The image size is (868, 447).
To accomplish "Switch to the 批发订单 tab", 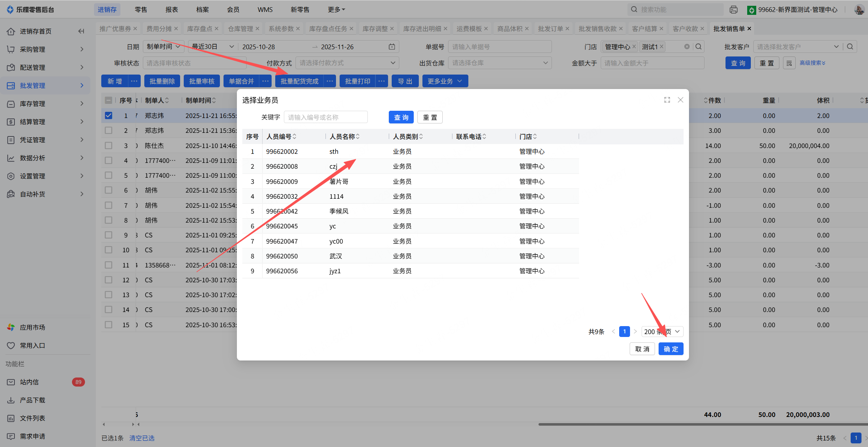I will [550, 29].
